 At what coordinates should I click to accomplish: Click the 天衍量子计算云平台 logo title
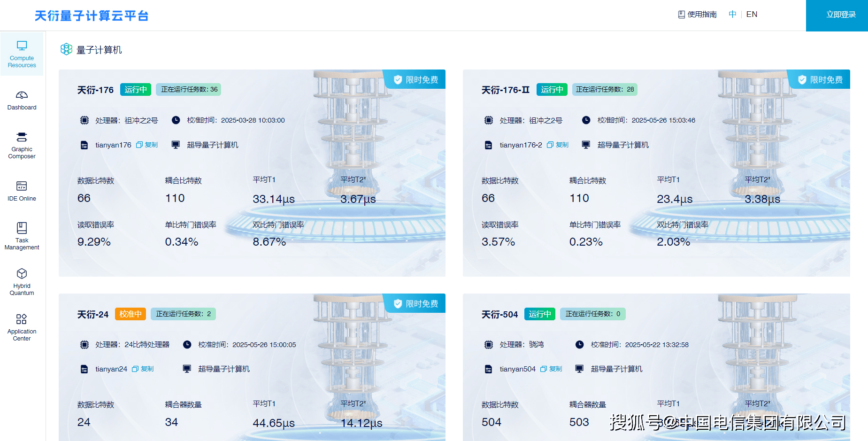(92, 16)
